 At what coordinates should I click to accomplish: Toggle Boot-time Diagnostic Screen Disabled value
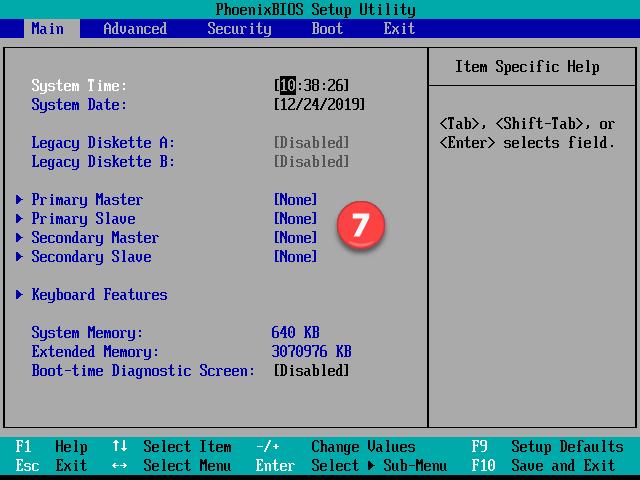tap(311, 371)
